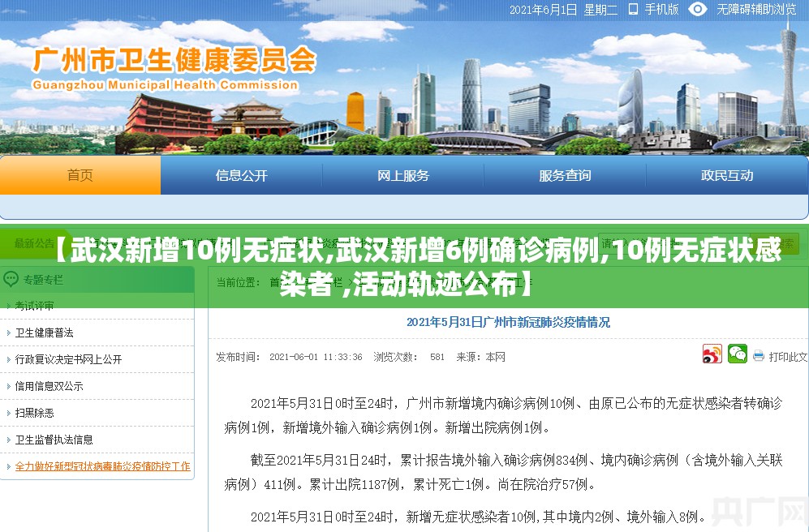Open 信用信息双公示 sidebar item
Screen dimensions: 809x532
pyautogui.click(x=49, y=386)
